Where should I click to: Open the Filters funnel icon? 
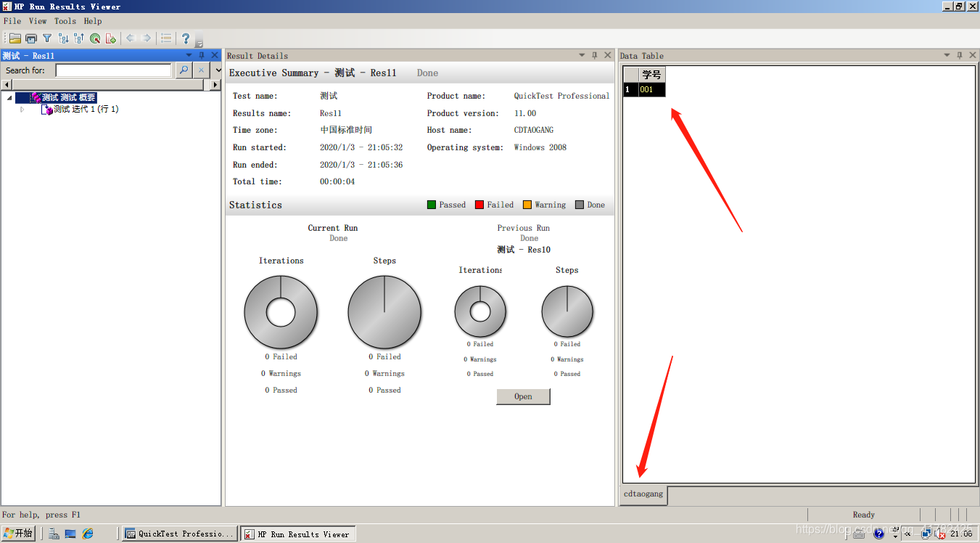click(x=47, y=38)
